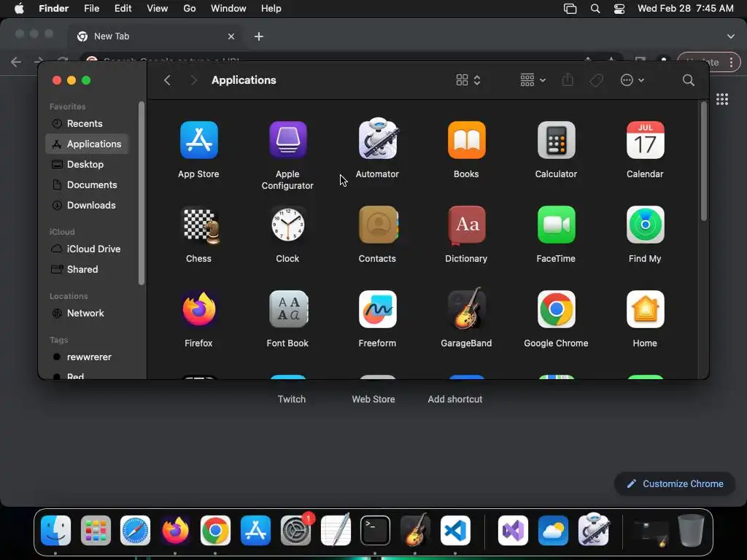Select the Home app icon
The image size is (747, 560).
[x=645, y=309]
